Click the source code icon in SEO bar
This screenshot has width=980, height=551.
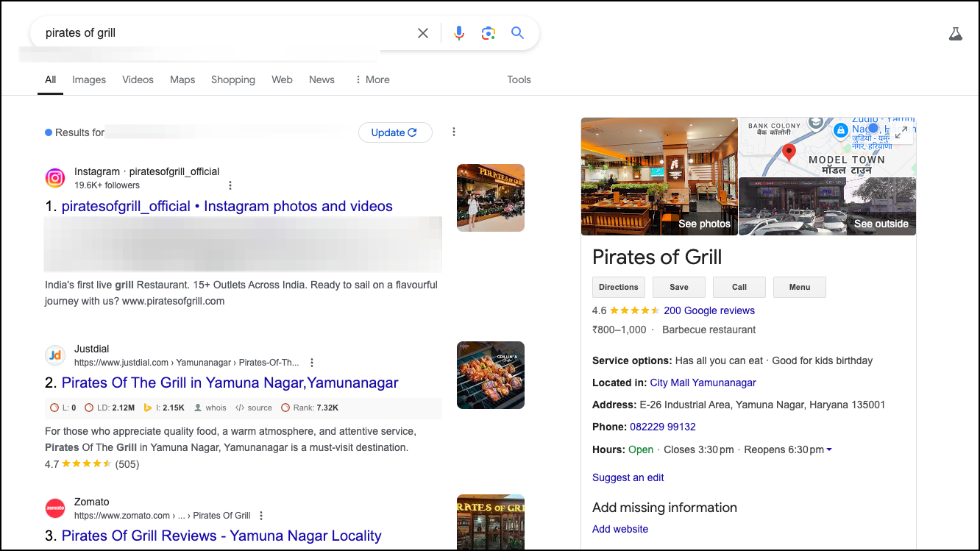240,408
